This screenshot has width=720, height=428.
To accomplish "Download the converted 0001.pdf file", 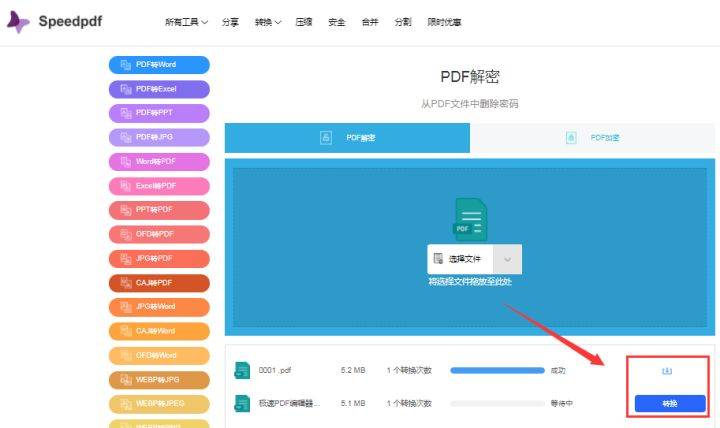I will tap(667, 371).
